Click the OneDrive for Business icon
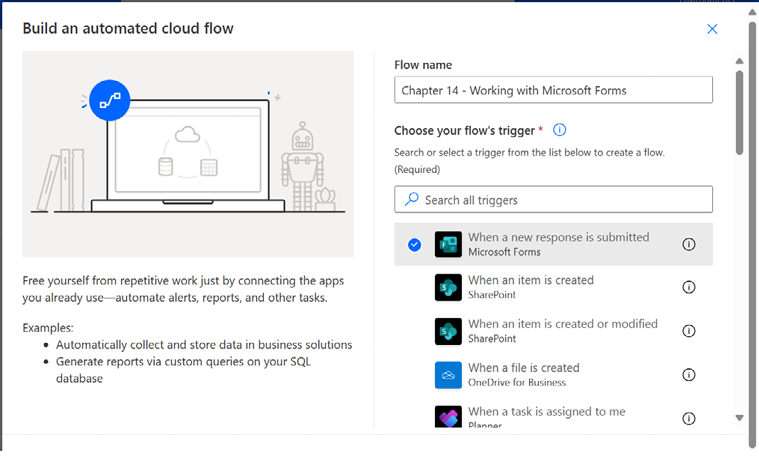This screenshot has height=461, width=759. click(x=448, y=375)
